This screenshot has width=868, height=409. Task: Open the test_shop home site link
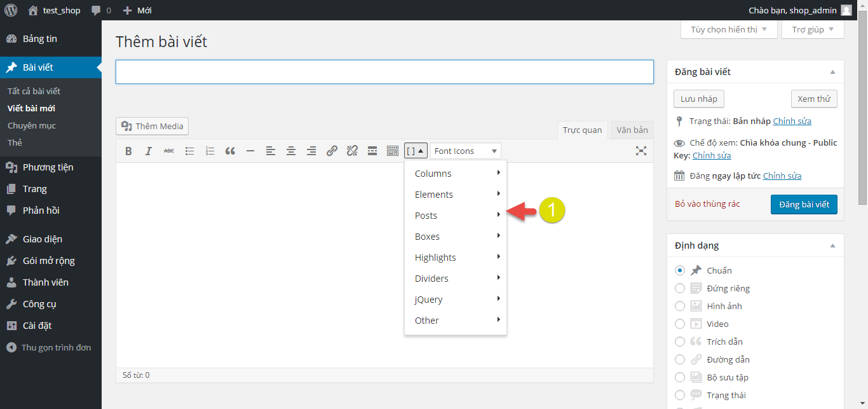click(55, 10)
